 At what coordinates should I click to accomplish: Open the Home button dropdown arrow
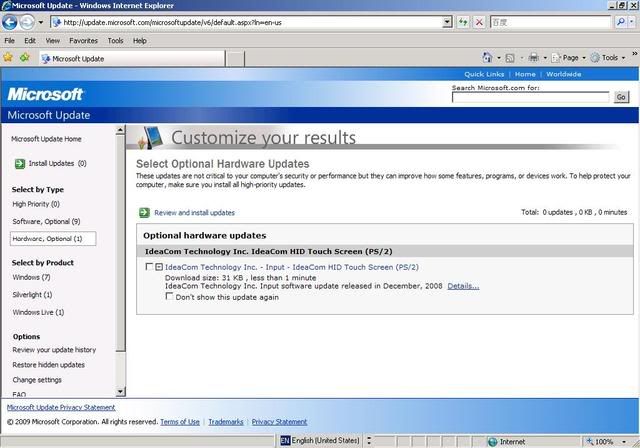(x=499, y=58)
